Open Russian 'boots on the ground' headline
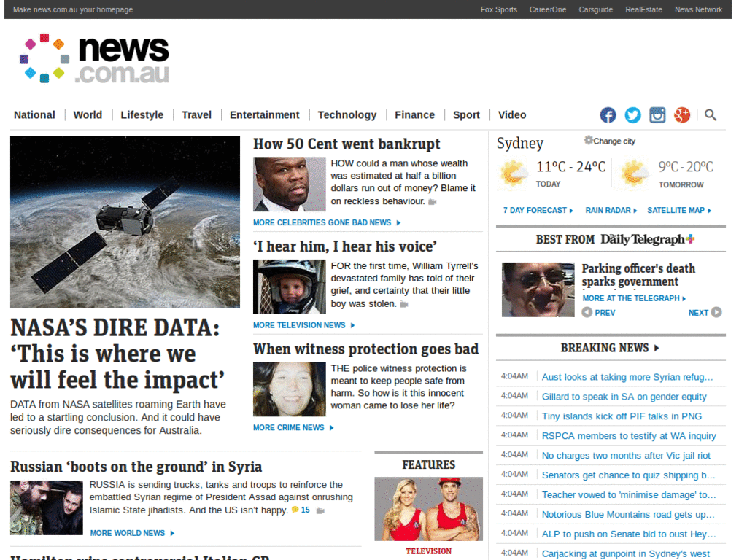This screenshot has height=560, width=747. [x=136, y=467]
